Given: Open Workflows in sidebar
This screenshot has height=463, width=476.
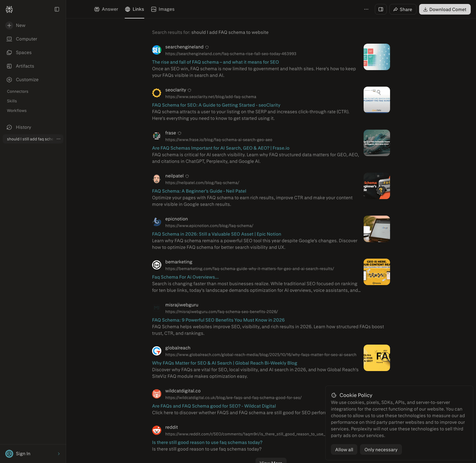Looking at the screenshot, I should tap(17, 110).
